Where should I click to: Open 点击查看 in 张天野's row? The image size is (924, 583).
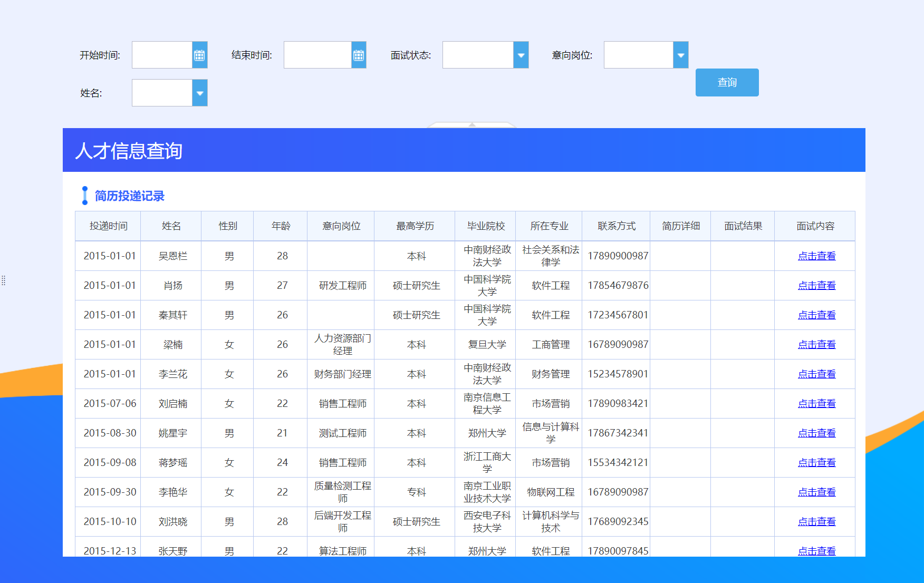pyautogui.click(x=816, y=550)
